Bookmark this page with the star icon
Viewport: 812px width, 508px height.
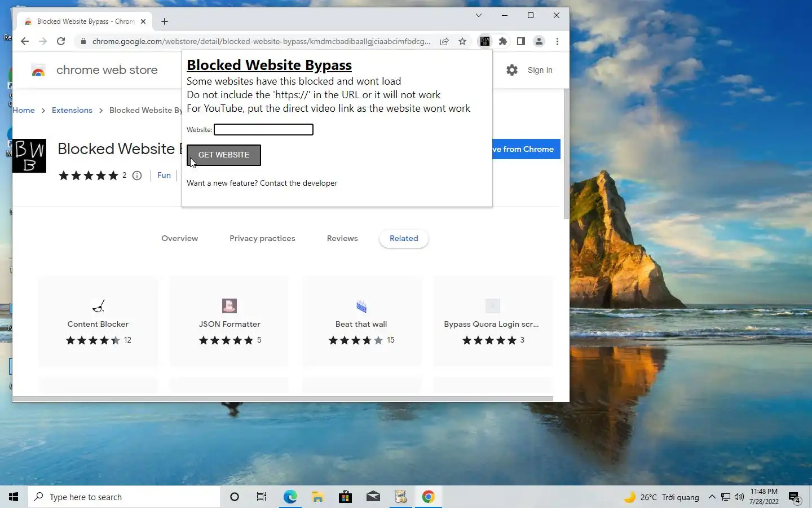462,41
